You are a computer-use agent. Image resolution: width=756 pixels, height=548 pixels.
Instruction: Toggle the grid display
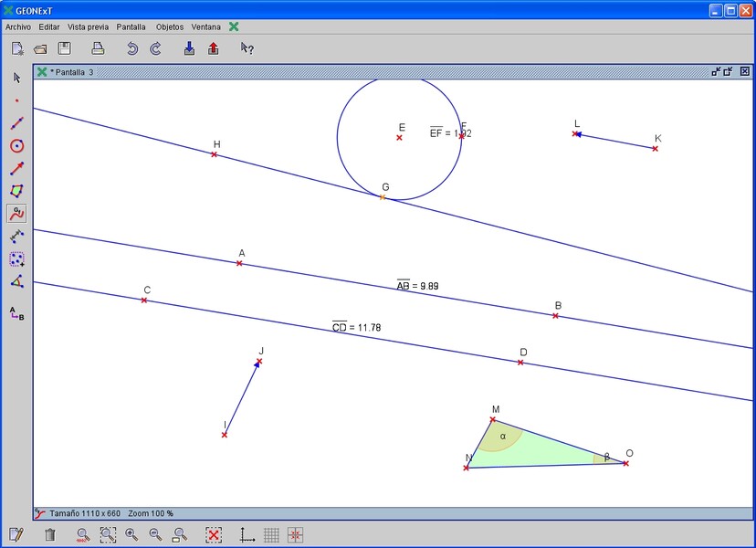coord(271,535)
